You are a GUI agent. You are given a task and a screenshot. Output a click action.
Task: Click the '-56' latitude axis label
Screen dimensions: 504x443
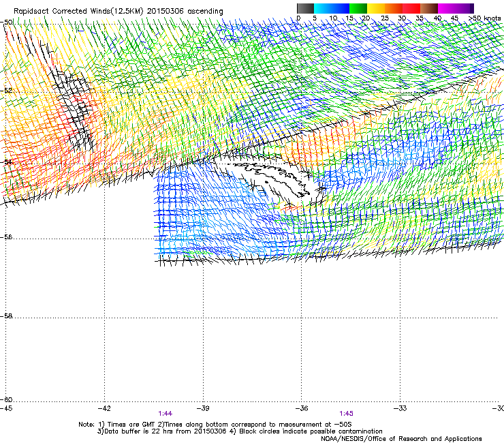pyautogui.click(x=6, y=236)
